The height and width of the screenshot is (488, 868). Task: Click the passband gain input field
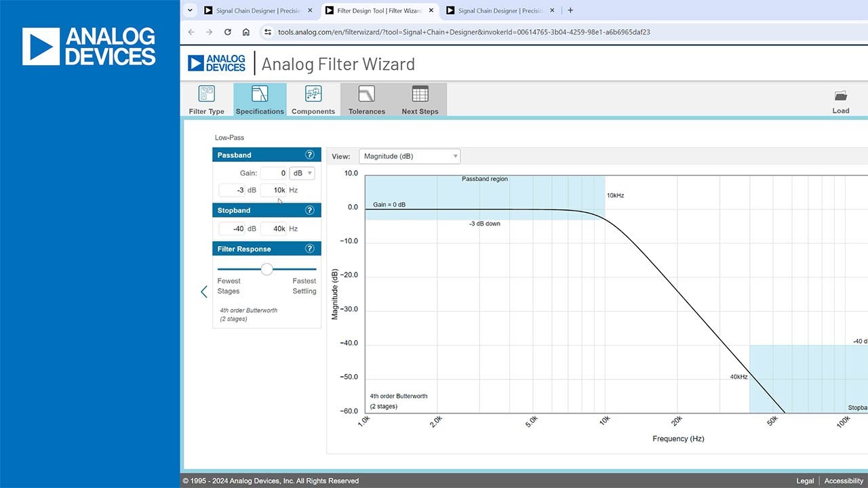[x=274, y=173]
